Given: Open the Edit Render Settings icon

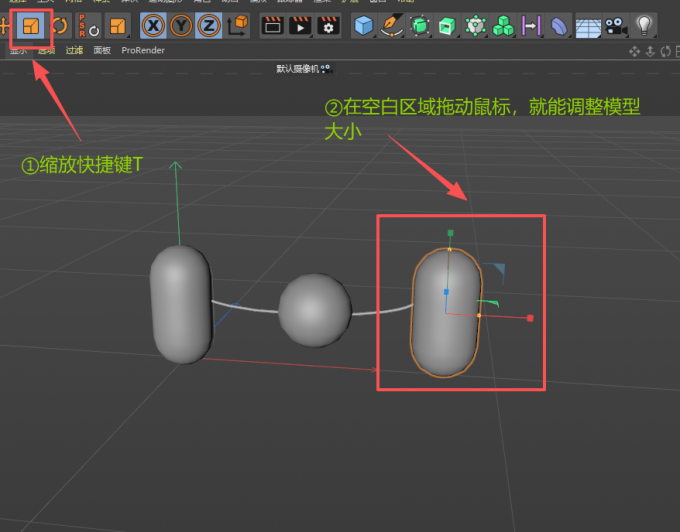Looking at the screenshot, I should pos(327,26).
